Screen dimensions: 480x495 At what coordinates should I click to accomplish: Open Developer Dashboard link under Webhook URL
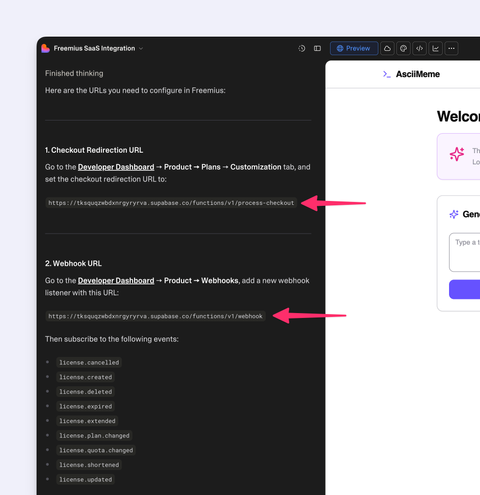click(x=116, y=281)
